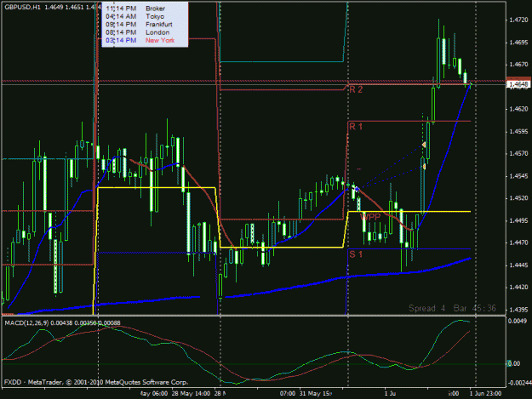Screen dimensions: 532x399
Task: Click the 1.4520 price scale value
Action: point(518,198)
